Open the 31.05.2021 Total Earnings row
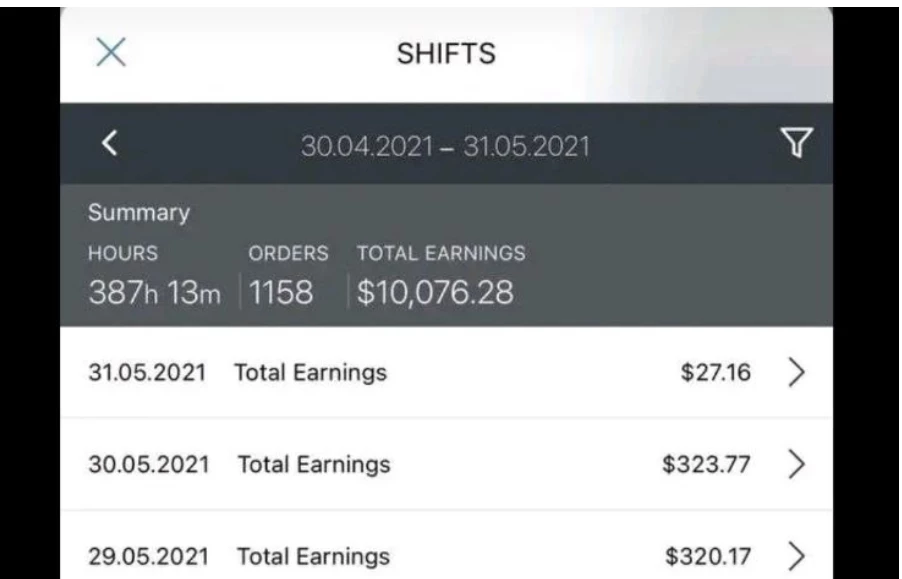The image size is (902, 579). (446, 373)
